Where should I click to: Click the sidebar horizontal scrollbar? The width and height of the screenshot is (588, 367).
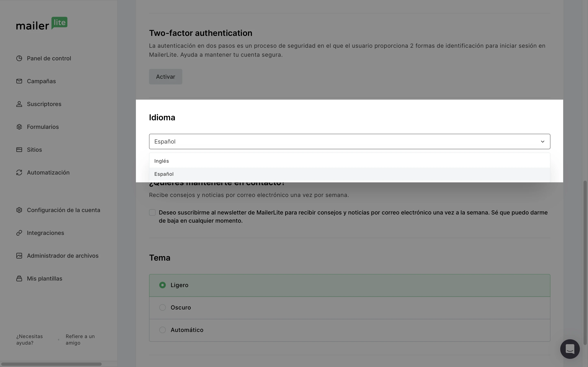coord(51,364)
